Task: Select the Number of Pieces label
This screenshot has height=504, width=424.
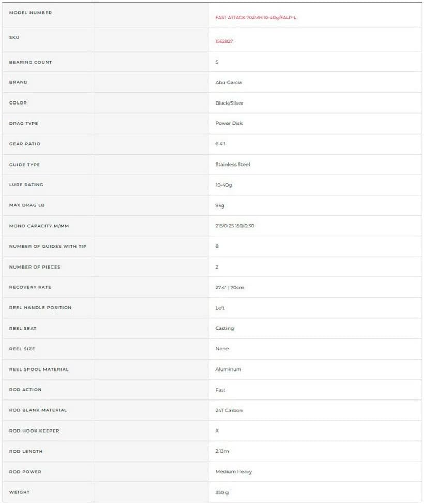Action: (x=35, y=267)
